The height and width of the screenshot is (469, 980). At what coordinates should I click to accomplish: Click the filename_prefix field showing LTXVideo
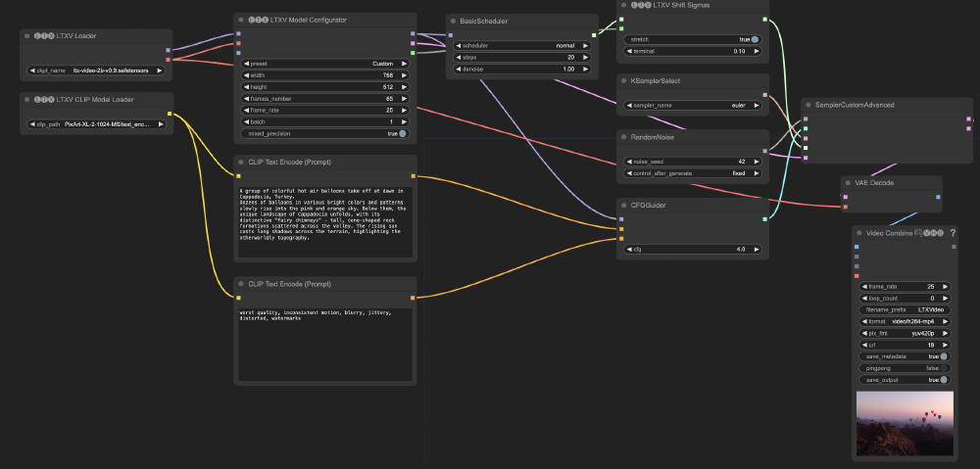point(905,309)
